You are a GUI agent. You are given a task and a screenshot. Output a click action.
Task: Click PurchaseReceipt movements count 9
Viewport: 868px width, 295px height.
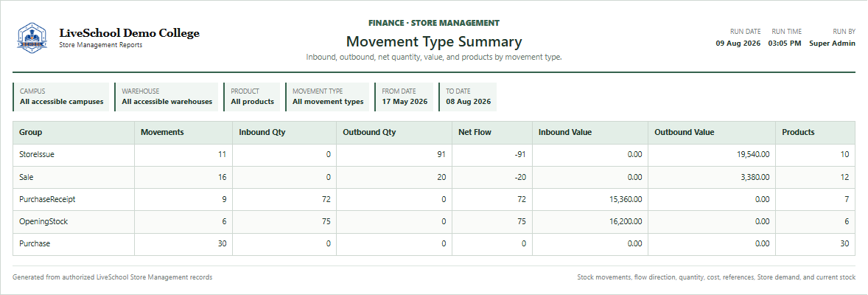pos(224,199)
